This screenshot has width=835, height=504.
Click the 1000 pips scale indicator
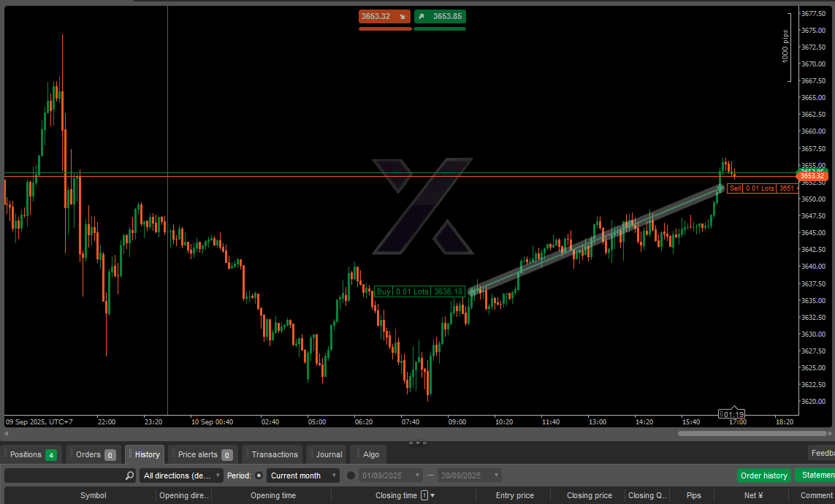tap(787, 45)
